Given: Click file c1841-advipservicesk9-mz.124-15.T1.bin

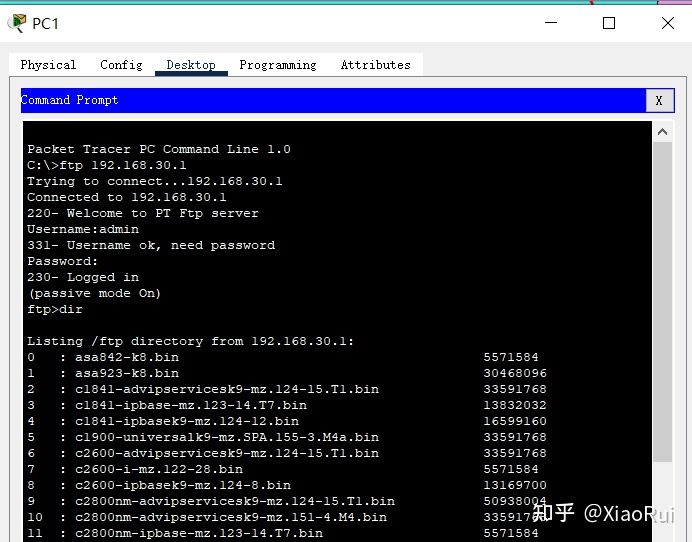Looking at the screenshot, I should pyautogui.click(x=227, y=389).
